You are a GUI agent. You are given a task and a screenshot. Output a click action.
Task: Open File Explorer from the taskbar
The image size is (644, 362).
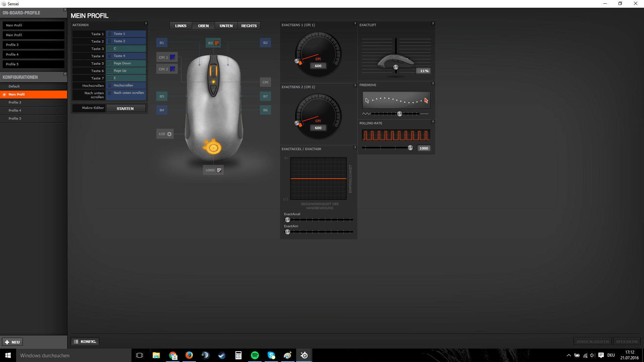point(156,355)
